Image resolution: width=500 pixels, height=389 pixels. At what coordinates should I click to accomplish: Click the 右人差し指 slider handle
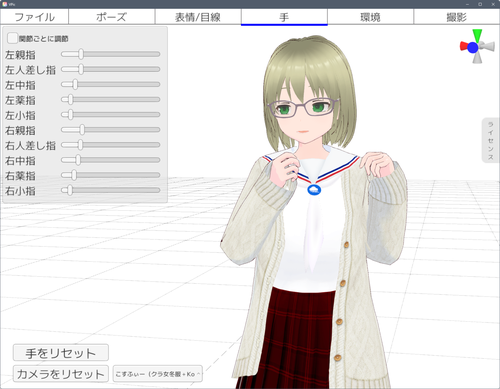80,145
